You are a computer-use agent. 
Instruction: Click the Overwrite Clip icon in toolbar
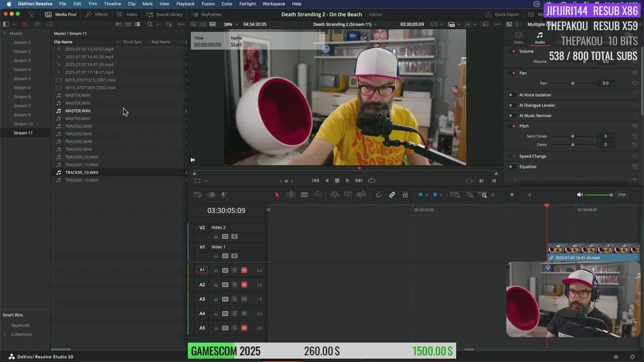(348, 195)
